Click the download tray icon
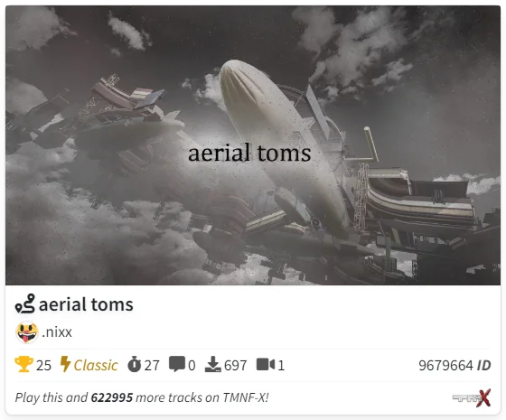Viewport: 506px width, 420px height. point(213,365)
